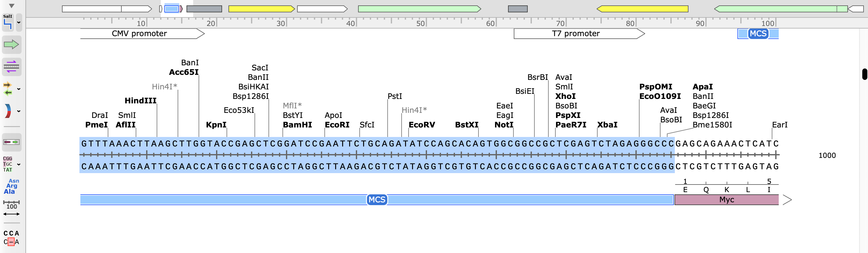
Task: Click the BamHI restriction site label
Action: tap(297, 125)
